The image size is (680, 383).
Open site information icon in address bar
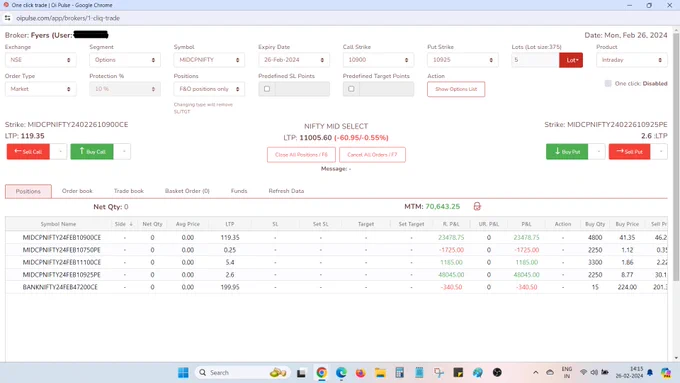7,18
